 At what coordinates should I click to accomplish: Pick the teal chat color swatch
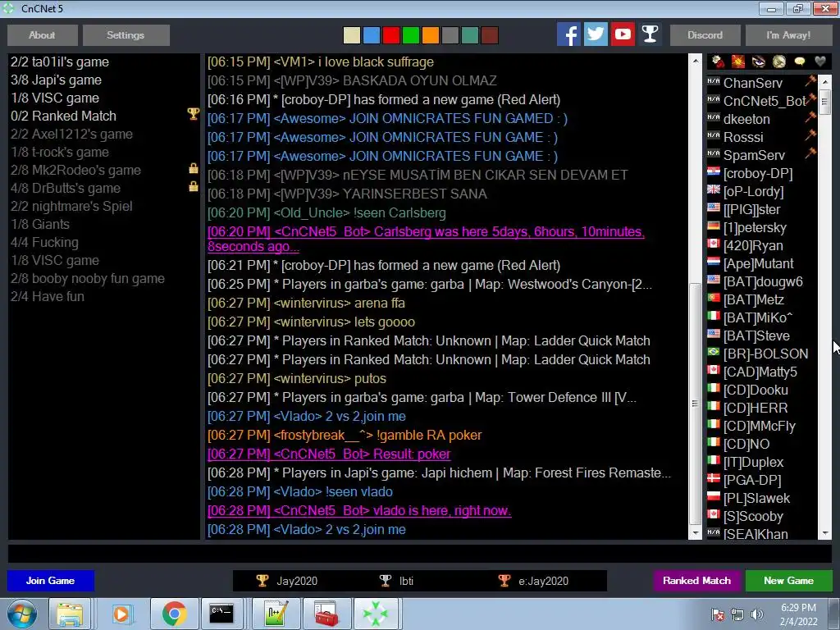pyautogui.click(x=470, y=35)
